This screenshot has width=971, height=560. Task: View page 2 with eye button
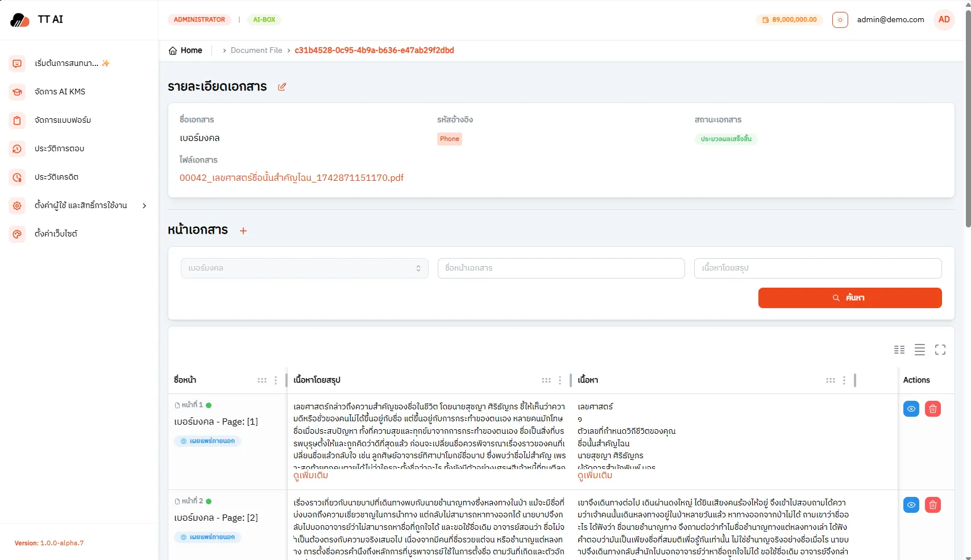911,505
